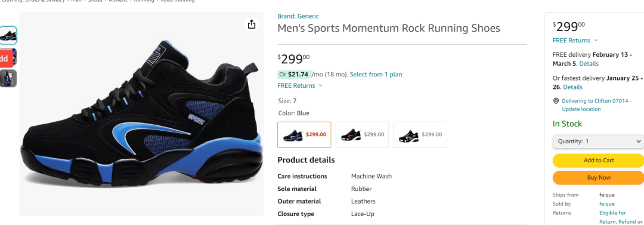This screenshot has height=225, width=644.
Task: Click Buy Now button
Action: click(x=599, y=178)
